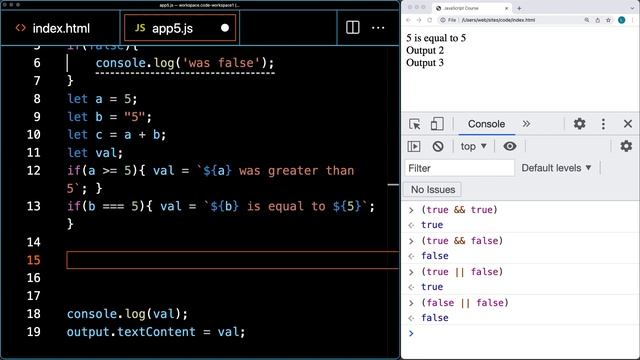Click output.textContent on line 19
The width and height of the screenshot is (640, 360).
pos(131,332)
